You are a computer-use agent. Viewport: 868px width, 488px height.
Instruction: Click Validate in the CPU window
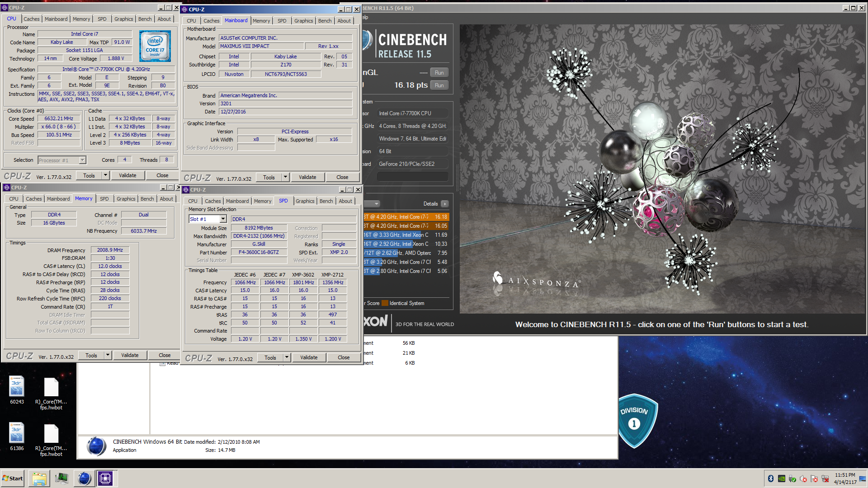click(x=127, y=175)
